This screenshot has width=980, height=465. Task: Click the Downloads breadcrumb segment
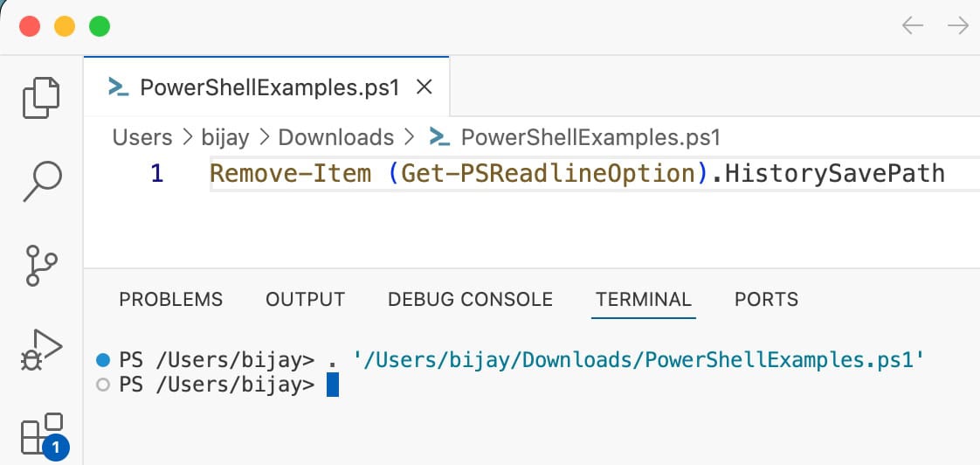coord(336,137)
